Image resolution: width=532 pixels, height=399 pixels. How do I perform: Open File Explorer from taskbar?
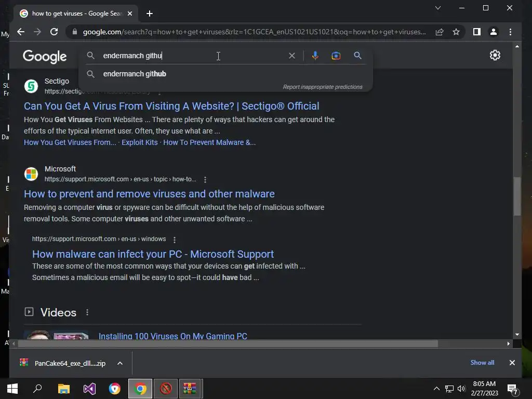click(x=64, y=389)
